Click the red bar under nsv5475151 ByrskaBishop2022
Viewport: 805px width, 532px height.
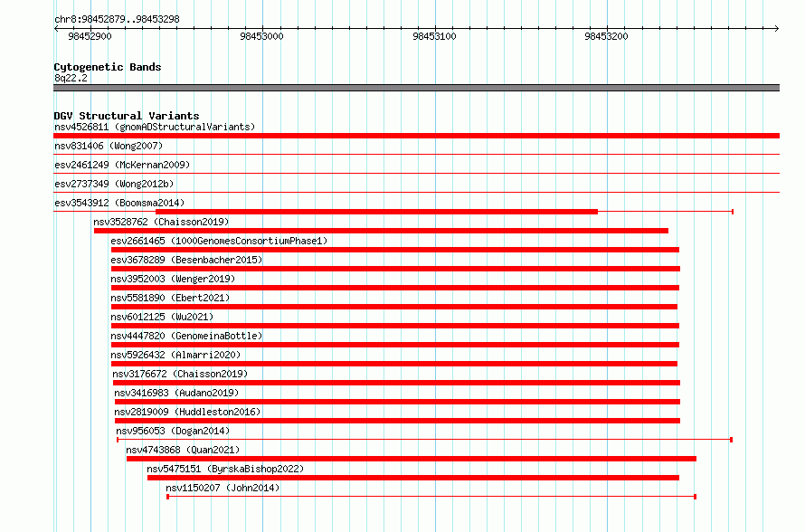[413, 478]
